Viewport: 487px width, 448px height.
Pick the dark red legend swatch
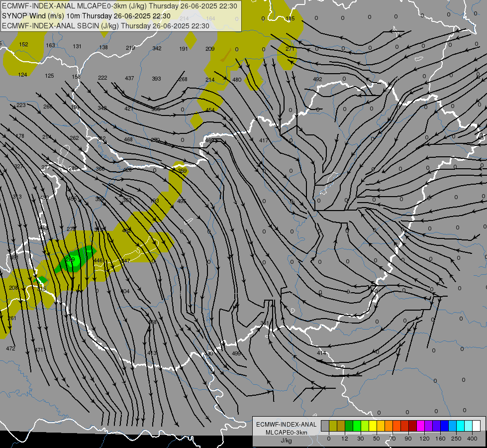coord(413,426)
